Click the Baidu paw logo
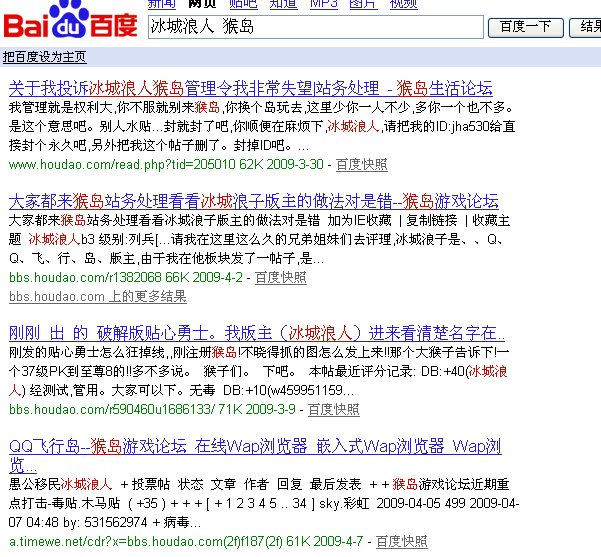Screen dimensions: 601x557 (x=71, y=20)
